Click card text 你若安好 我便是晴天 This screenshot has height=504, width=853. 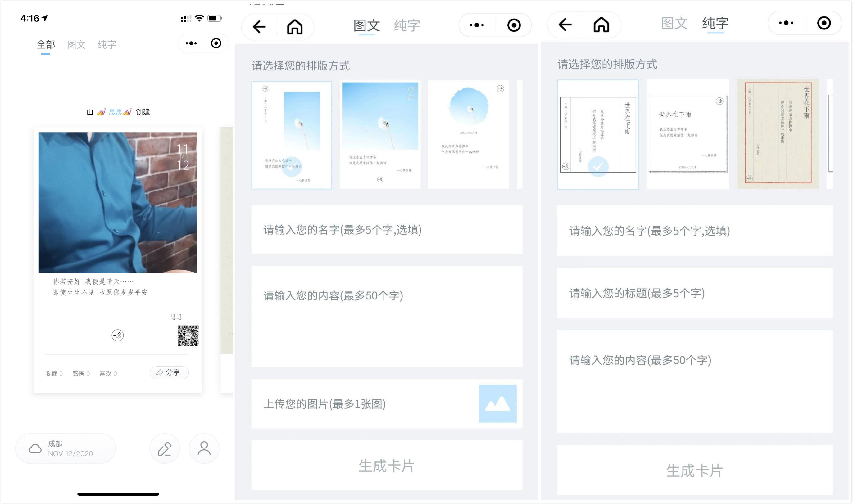tap(93, 281)
